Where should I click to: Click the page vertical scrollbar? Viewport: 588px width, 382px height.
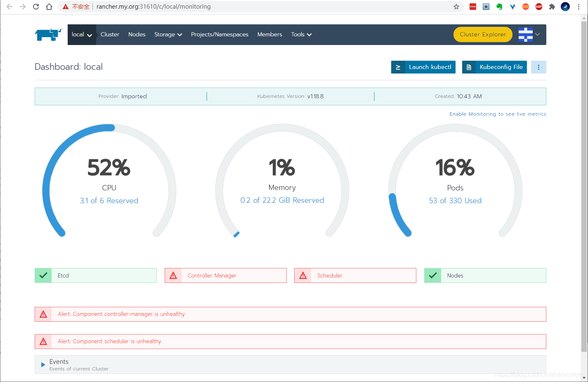coord(584,186)
